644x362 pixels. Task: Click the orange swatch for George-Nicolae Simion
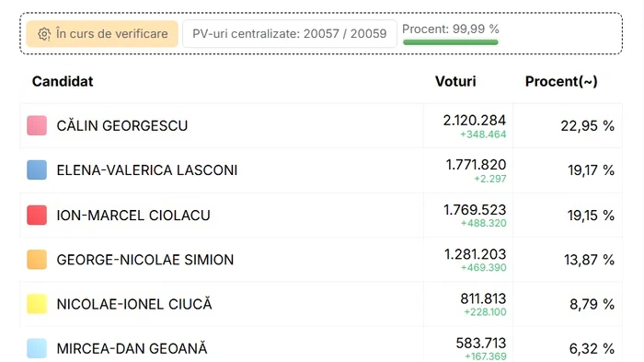(37, 260)
